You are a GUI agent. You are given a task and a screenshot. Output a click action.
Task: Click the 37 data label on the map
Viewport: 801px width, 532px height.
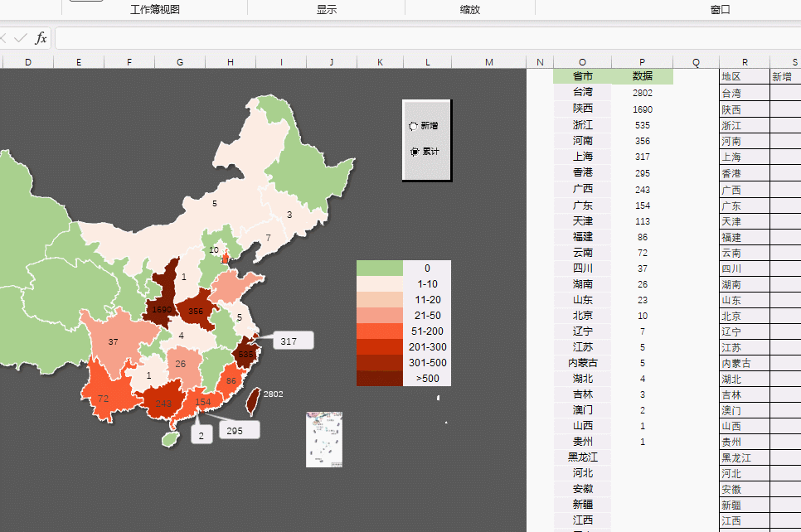point(114,341)
